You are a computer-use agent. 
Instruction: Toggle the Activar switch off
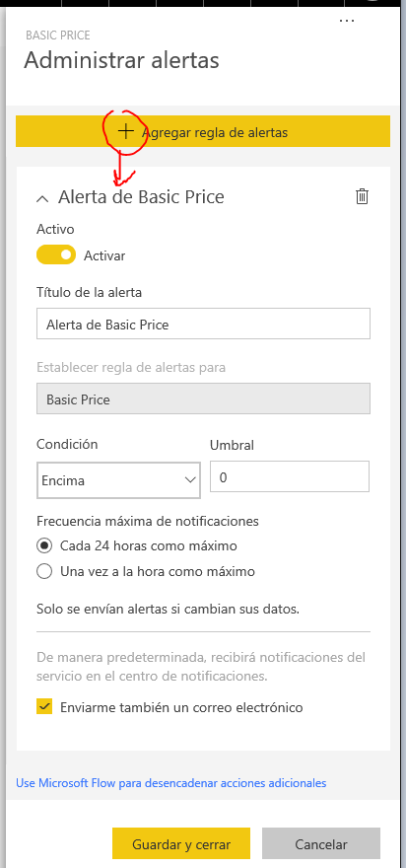coord(56,255)
